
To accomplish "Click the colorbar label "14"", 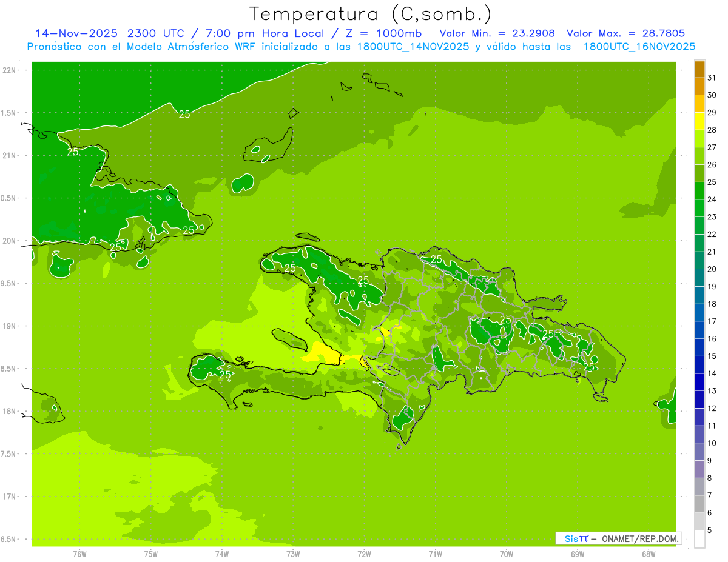I will [712, 373].
